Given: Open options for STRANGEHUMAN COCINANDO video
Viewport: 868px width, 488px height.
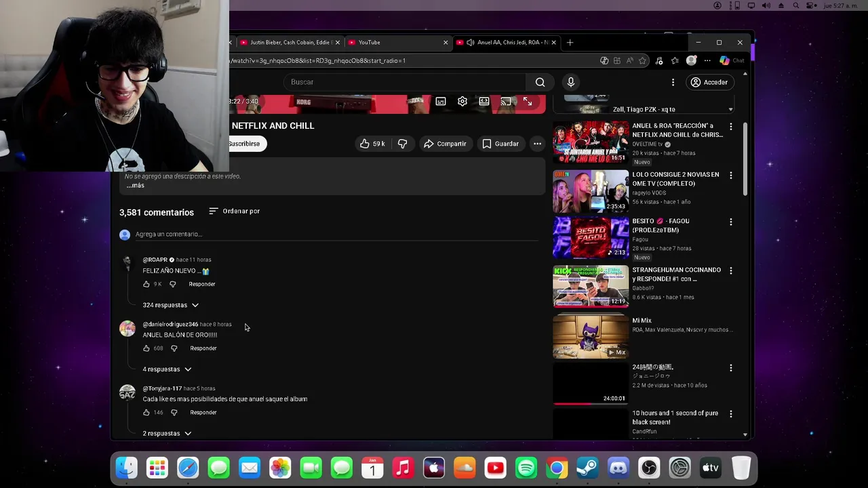Looking at the screenshot, I should [x=730, y=270].
